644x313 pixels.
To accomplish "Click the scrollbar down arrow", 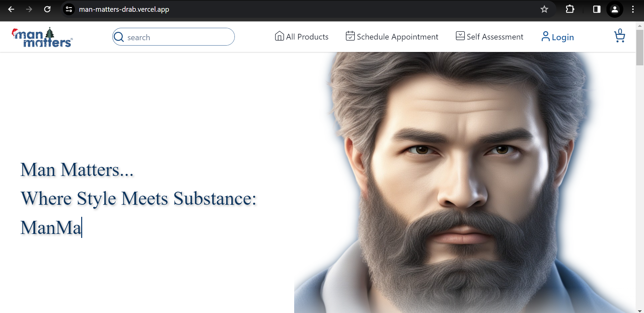I will click(x=640, y=311).
